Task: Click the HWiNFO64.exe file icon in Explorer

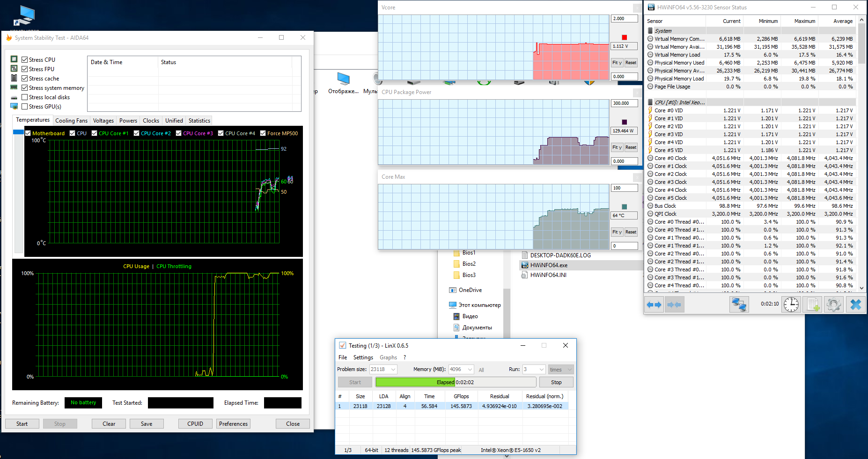Action: tap(525, 265)
